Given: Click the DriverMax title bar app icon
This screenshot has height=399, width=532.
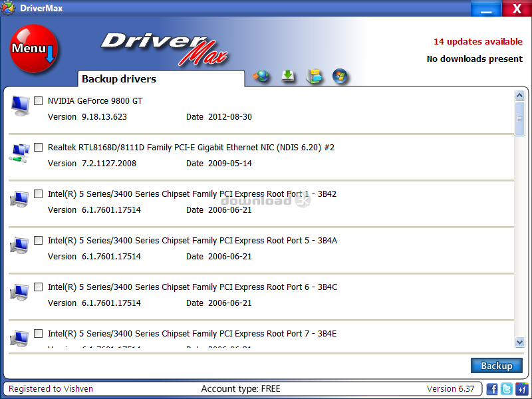Looking at the screenshot, I should tap(8, 8).
